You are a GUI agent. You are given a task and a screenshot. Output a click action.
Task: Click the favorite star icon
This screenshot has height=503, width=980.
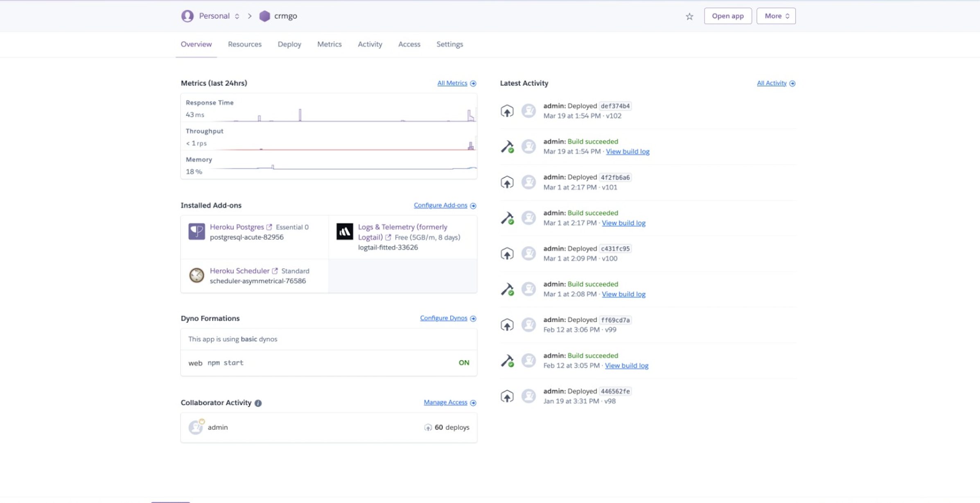click(x=689, y=16)
